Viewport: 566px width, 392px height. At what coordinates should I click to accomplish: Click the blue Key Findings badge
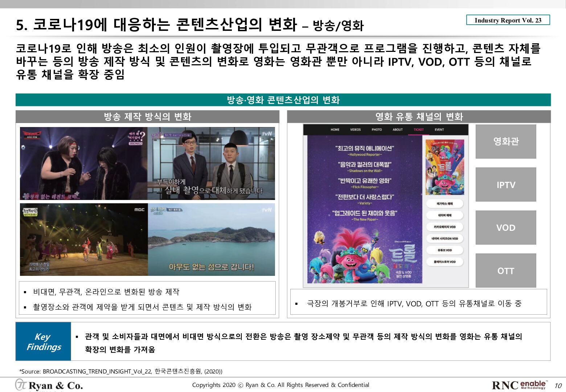44,342
